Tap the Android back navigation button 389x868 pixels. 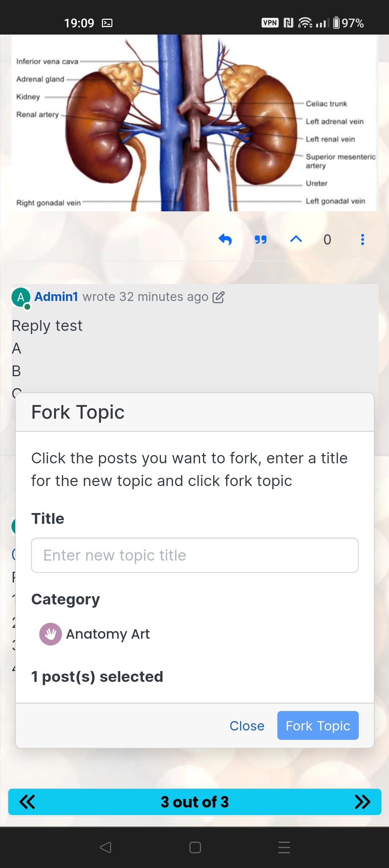point(105,847)
